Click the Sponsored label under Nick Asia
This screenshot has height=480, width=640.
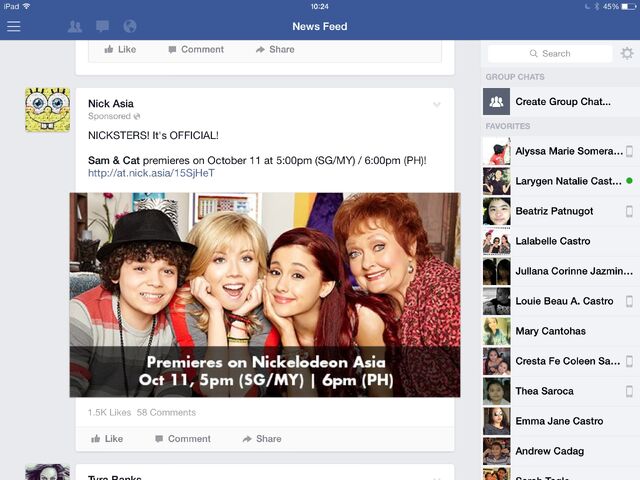109,116
